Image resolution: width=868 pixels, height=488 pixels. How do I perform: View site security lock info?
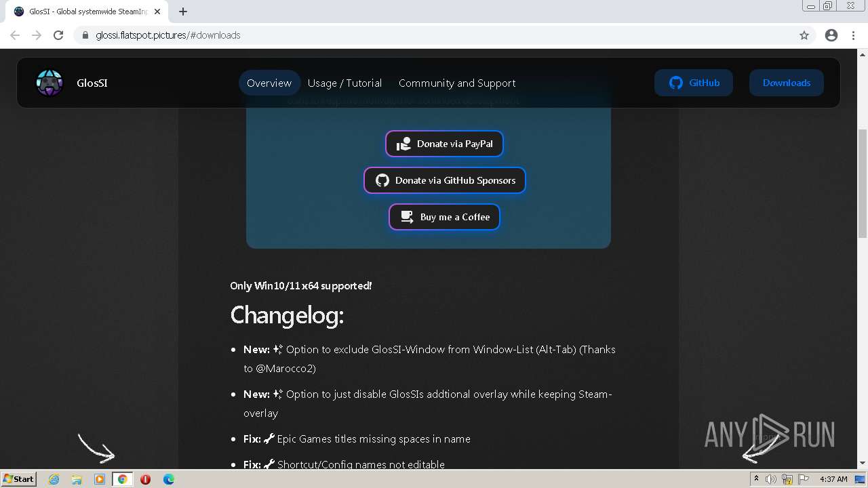click(x=85, y=35)
